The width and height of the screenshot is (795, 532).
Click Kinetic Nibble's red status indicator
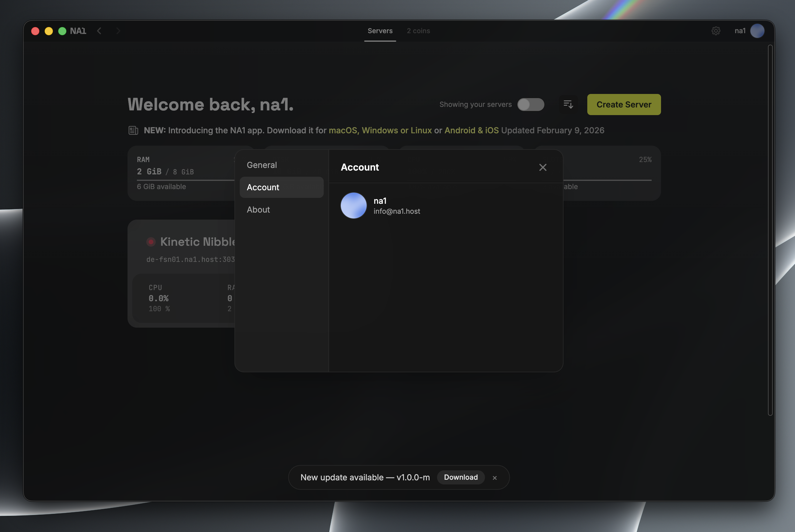pyautogui.click(x=151, y=242)
